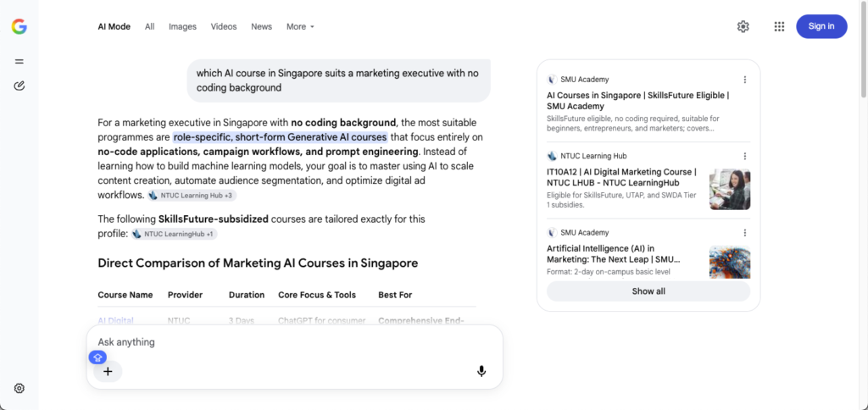Viewport: 868px width, 410px height.
Task: Click the 'SkillsFuture eligible, no coding required' description
Action: coord(633,124)
